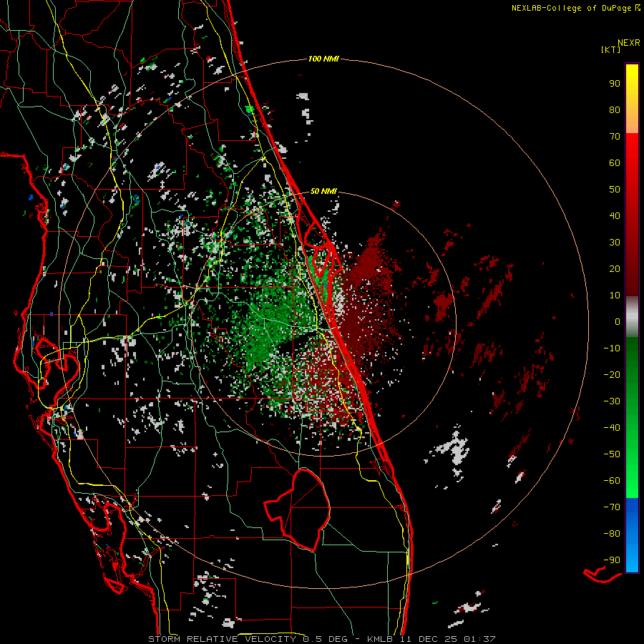Click the -70 knot scale label
Screen dimensions: 644x644
(612, 507)
